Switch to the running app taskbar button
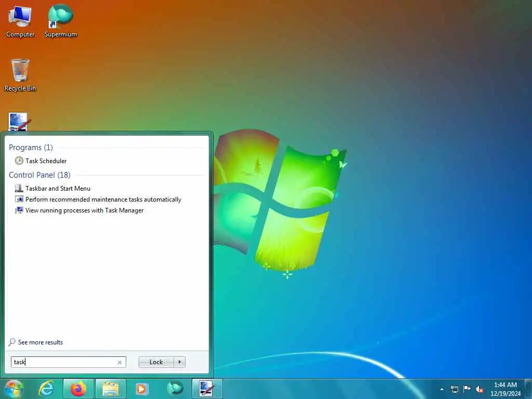 point(207,389)
